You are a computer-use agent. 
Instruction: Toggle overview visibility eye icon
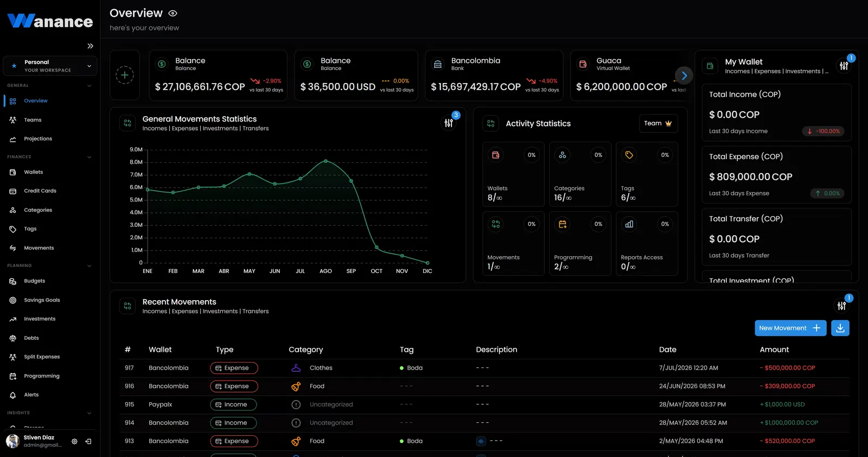(173, 13)
